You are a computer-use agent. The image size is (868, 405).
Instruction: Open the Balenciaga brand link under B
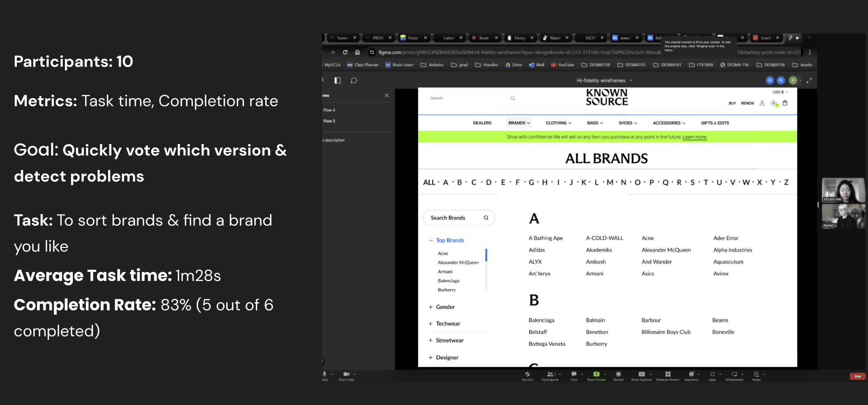542,320
